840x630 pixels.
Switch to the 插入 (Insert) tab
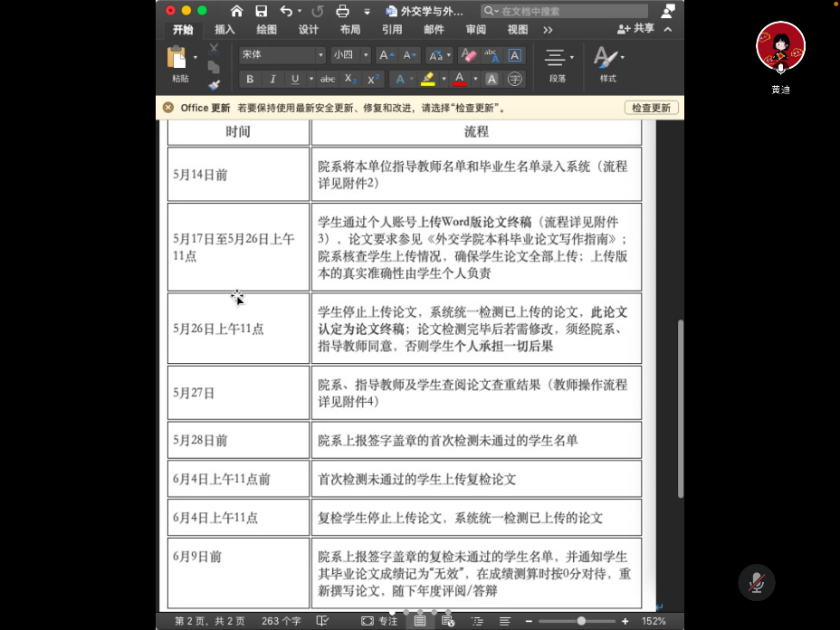tap(224, 30)
